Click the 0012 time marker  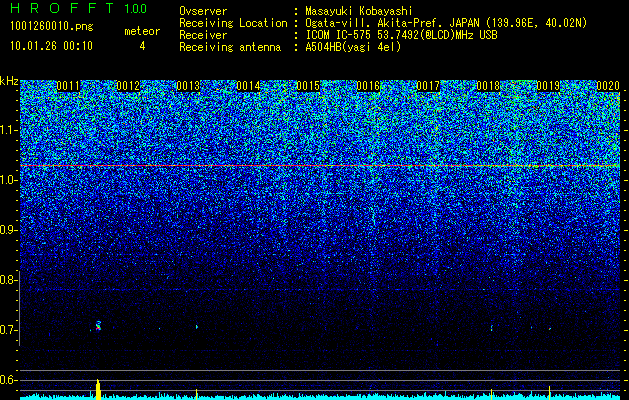click(x=128, y=86)
